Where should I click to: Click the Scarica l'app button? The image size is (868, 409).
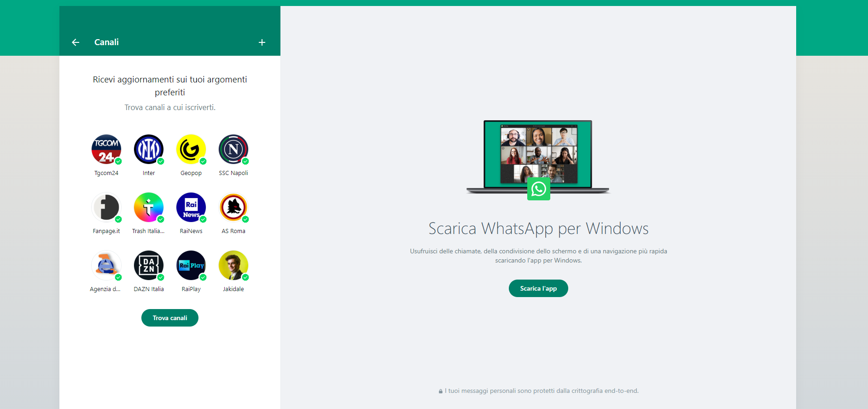(538, 288)
